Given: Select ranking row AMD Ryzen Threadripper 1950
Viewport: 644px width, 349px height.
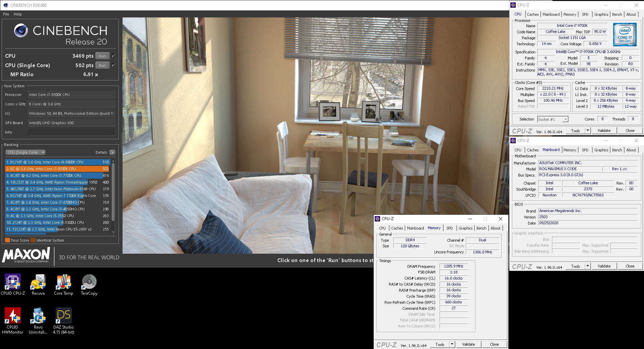Looking at the screenshot, I should coord(57,182).
